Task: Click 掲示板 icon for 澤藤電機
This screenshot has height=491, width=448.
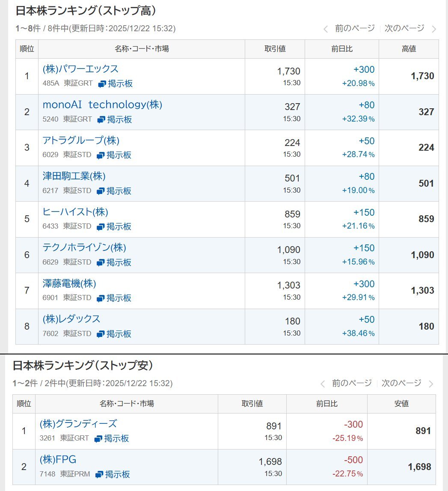Action: tap(101, 298)
